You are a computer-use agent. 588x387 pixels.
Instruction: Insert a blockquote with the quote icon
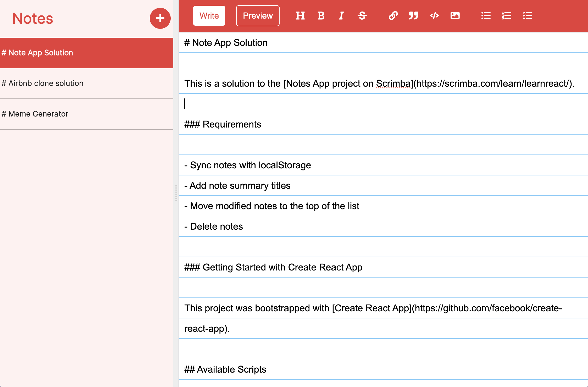point(414,16)
